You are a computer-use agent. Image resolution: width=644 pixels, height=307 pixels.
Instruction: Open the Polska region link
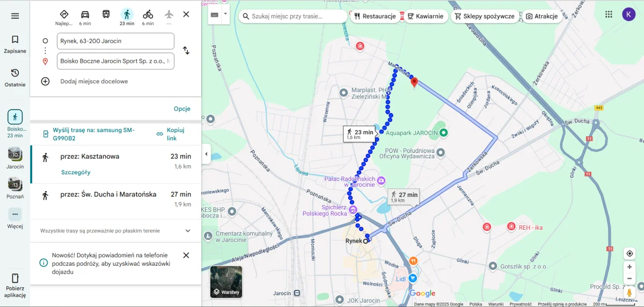click(475, 304)
